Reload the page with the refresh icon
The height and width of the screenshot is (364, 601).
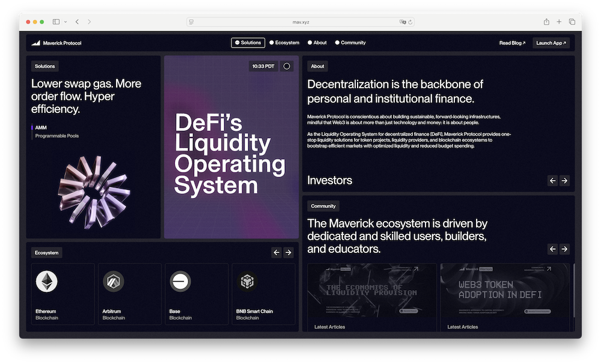point(410,22)
